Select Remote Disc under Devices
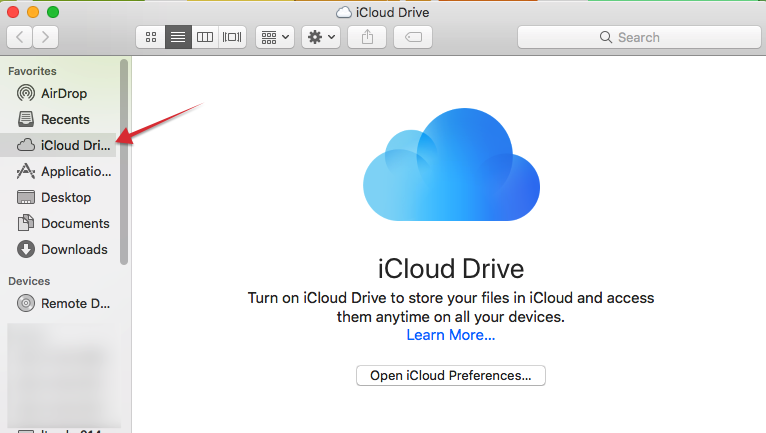This screenshot has height=433, width=766. 58,303
